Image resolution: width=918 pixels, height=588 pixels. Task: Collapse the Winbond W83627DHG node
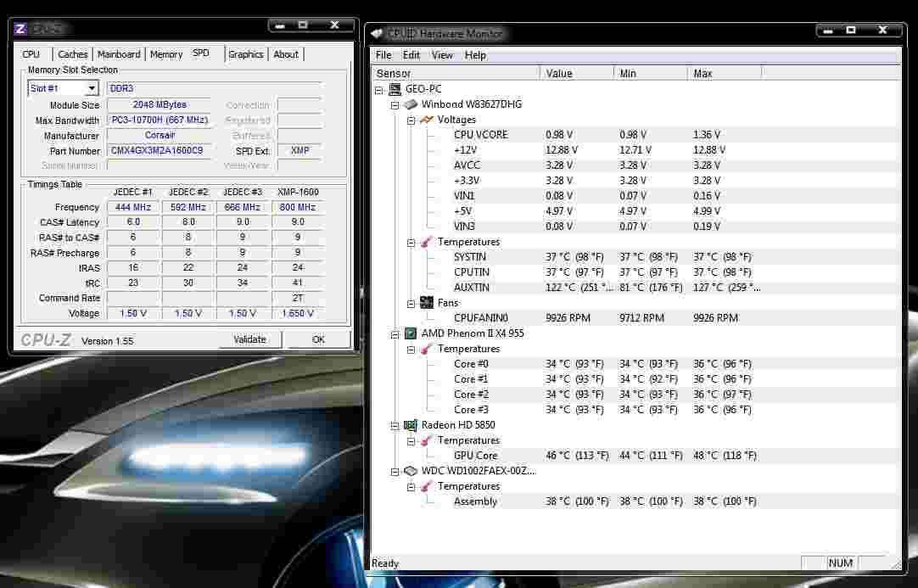tap(395, 105)
